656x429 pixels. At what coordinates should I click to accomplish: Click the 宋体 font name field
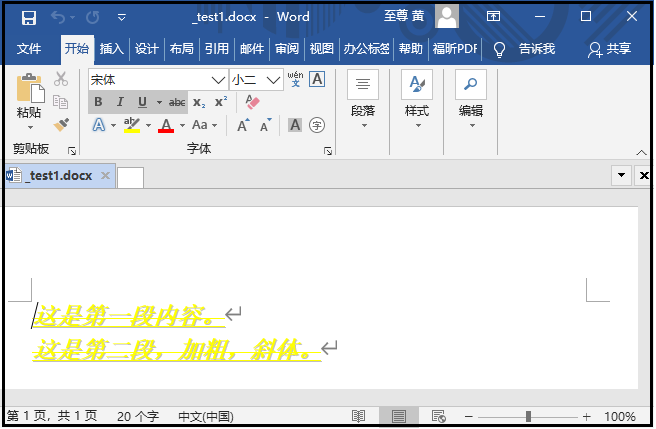pyautogui.click(x=149, y=80)
